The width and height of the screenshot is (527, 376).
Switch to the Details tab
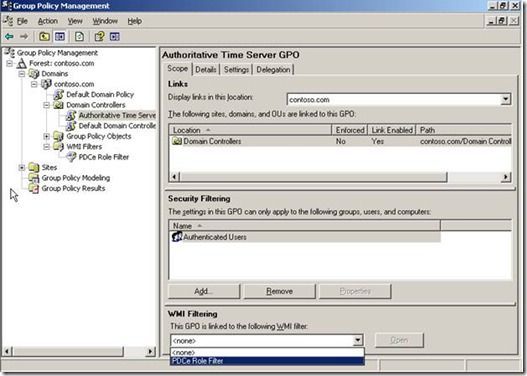(x=206, y=70)
